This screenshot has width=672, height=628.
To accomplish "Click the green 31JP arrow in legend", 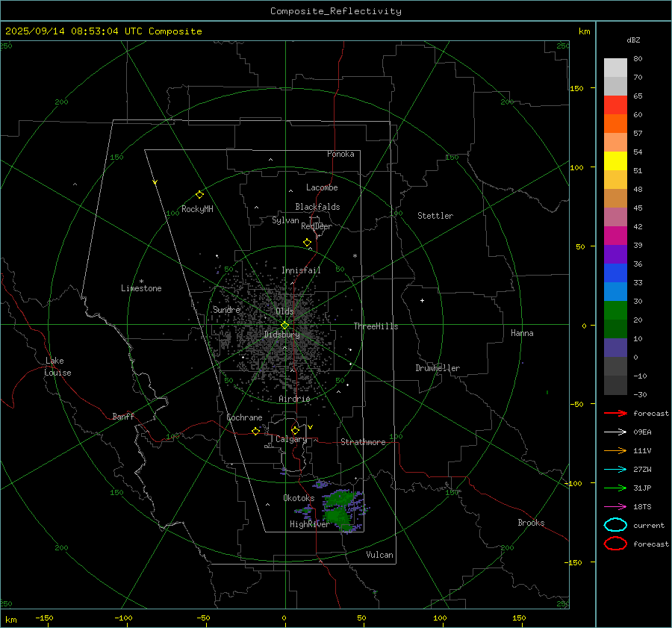I will point(615,488).
